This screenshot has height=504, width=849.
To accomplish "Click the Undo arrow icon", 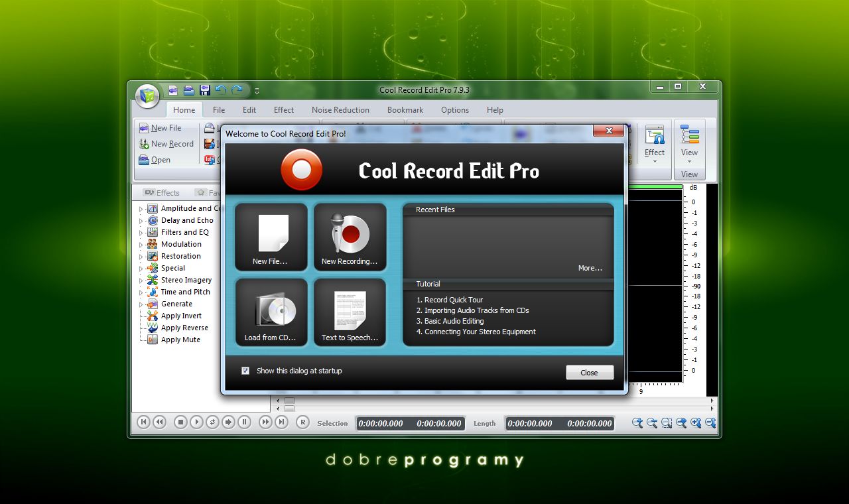I will click(x=221, y=90).
